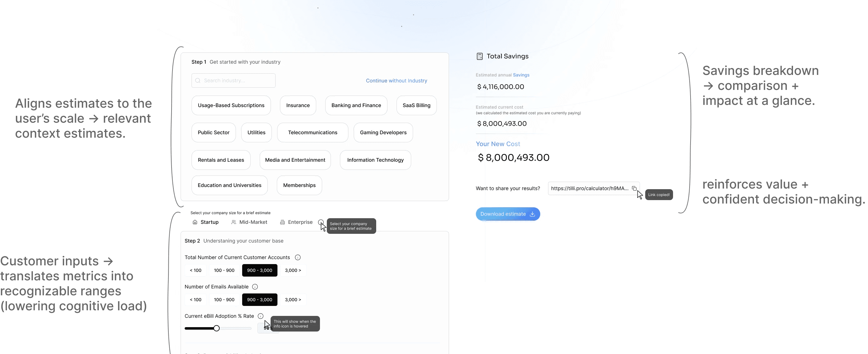The width and height of the screenshot is (868, 354).
Task: Select Information Technology industry chip
Action: pos(375,160)
